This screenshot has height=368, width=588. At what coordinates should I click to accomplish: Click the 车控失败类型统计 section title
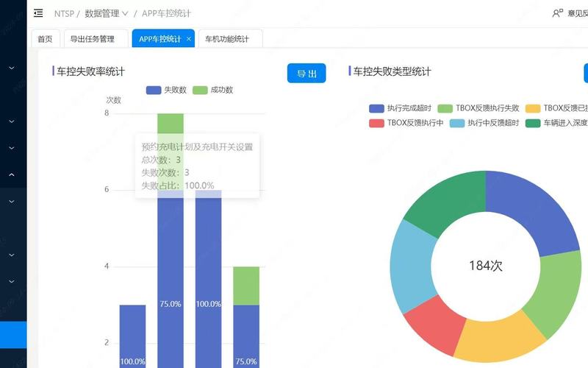(392, 71)
